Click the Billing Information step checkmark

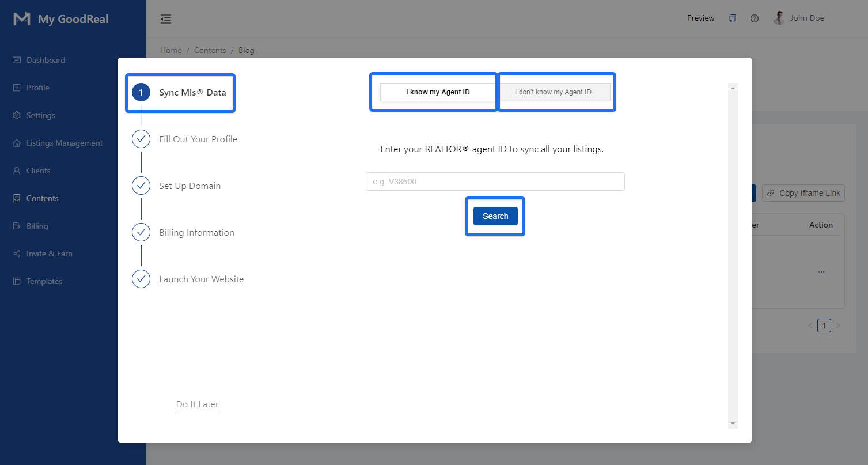click(141, 233)
